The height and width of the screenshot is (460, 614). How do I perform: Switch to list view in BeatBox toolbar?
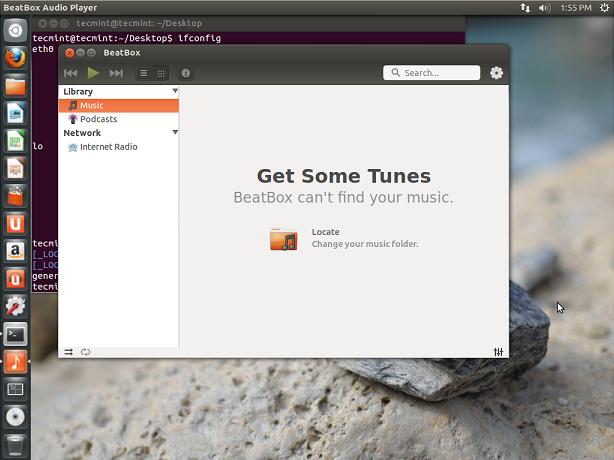144,73
